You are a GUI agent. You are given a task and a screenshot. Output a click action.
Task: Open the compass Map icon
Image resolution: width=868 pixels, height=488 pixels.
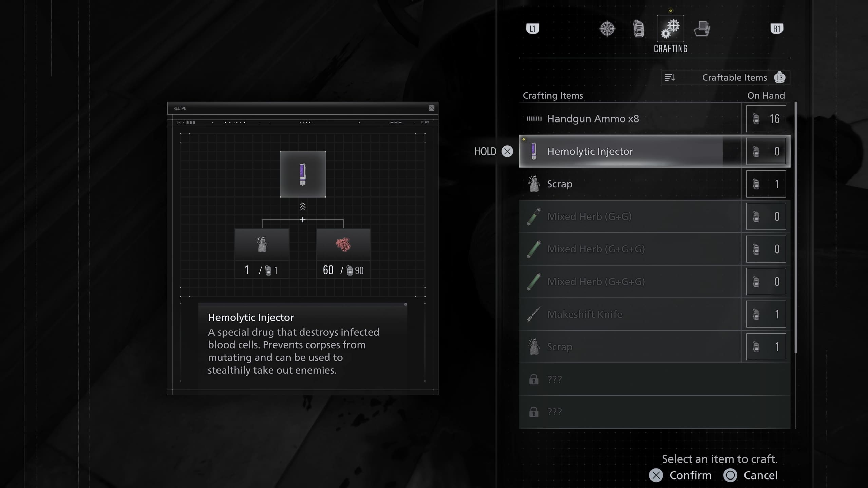pyautogui.click(x=607, y=29)
